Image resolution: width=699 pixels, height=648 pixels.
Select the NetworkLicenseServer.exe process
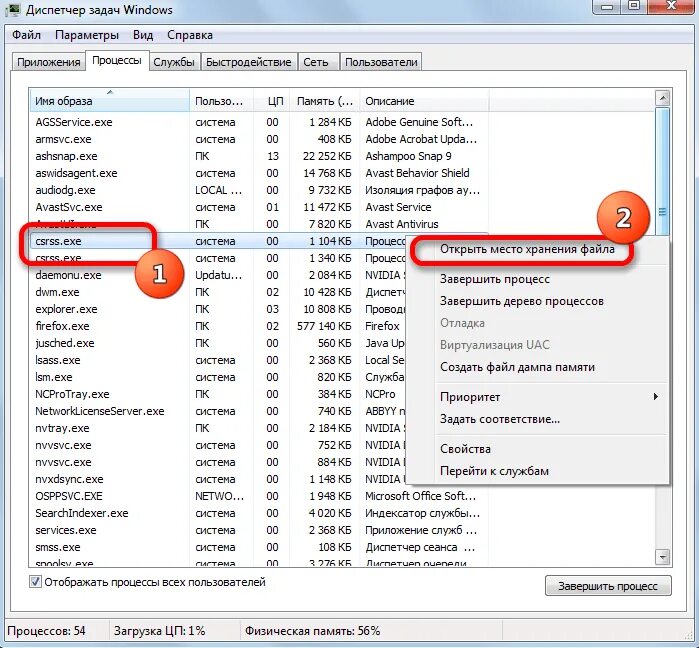click(x=100, y=411)
